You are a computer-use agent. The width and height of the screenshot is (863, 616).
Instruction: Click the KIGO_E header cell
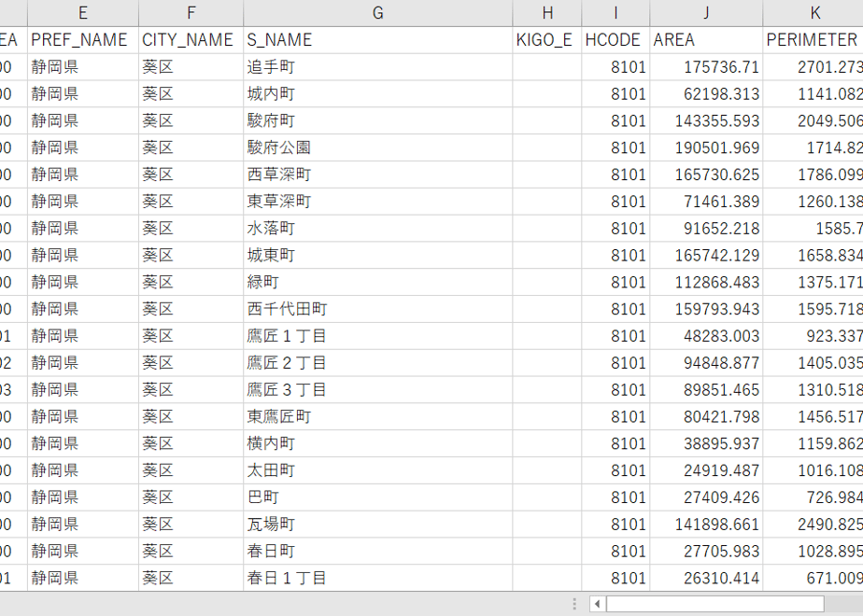(547, 39)
